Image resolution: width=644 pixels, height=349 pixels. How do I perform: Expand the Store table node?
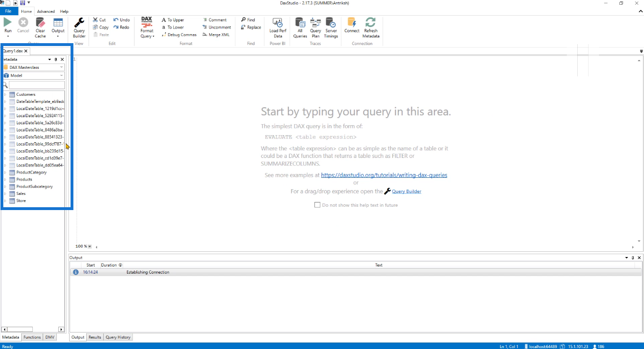[x=5, y=201]
